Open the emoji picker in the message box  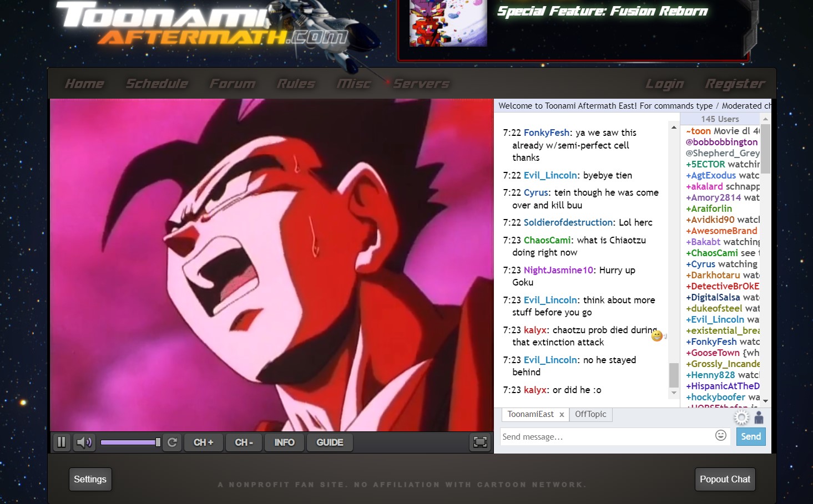tap(721, 436)
